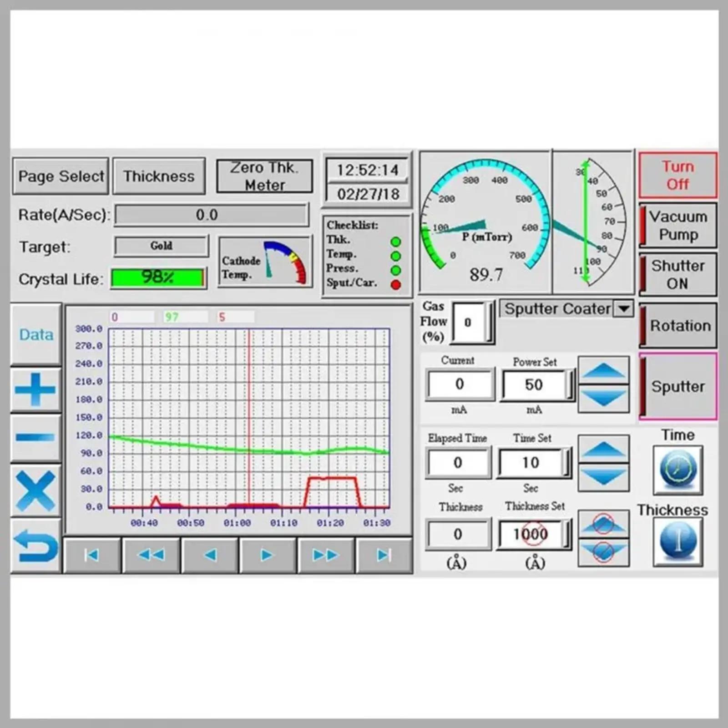The width and height of the screenshot is (728, 728).
Task: Open the Thickness page
Action: 159,176
